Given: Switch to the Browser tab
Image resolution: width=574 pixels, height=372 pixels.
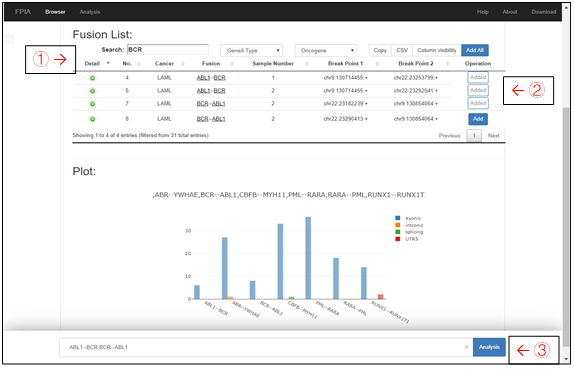Looking at the screenshot, I should pyautogui.click(x=55, y=12).
